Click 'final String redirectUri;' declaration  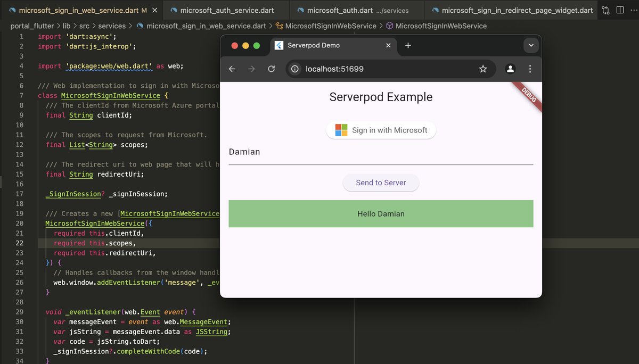click(95, 175)
